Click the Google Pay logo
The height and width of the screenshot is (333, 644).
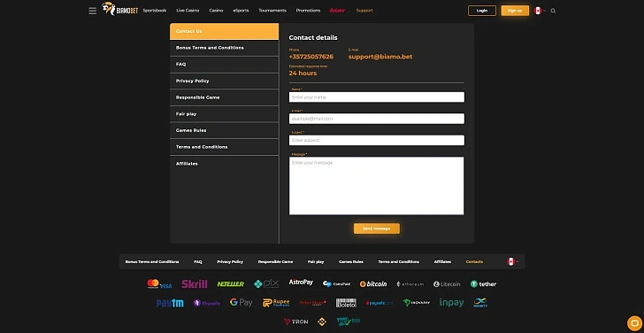[x=241, y=303]
